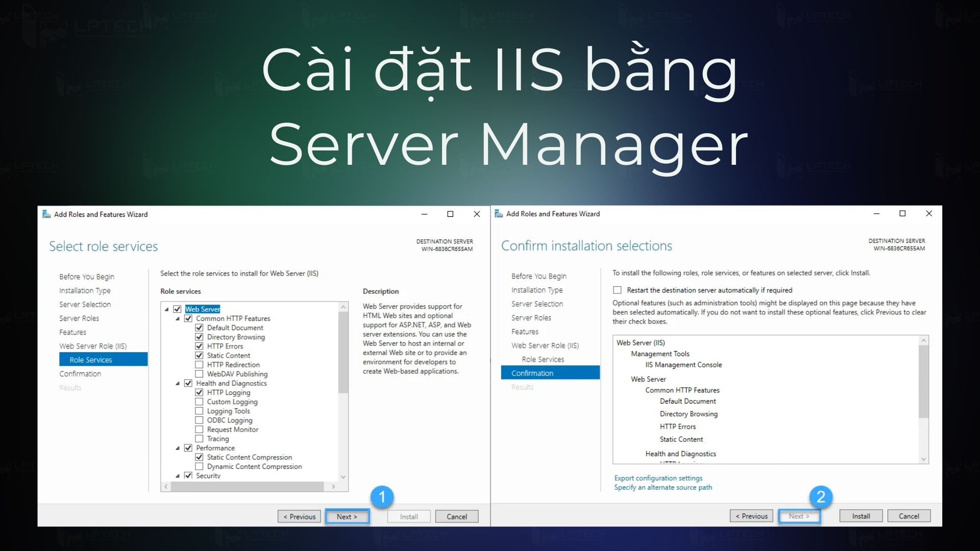Toggle Health and Diagnostics checkbox
The image size is (980, 551).
(188, 383)
